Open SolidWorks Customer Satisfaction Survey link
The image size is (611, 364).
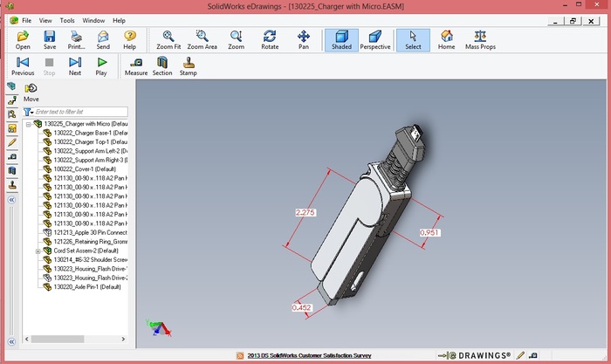[x=309, y=355]
